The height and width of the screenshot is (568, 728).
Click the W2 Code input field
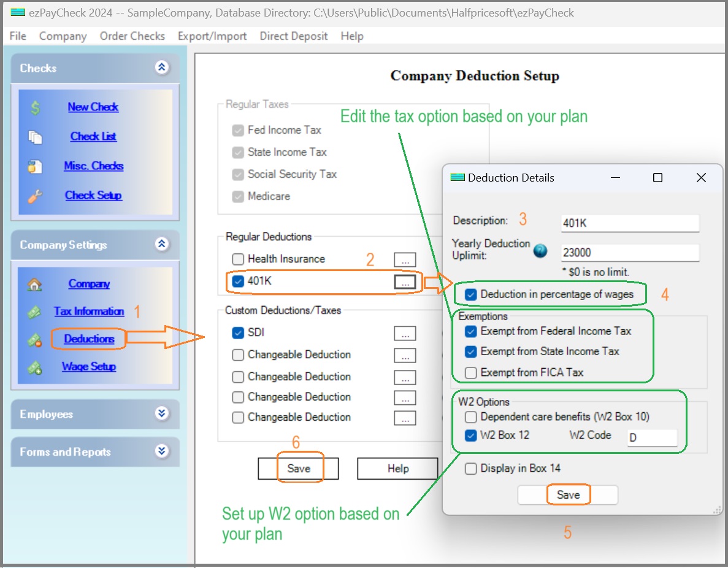(x=652, y=437)
